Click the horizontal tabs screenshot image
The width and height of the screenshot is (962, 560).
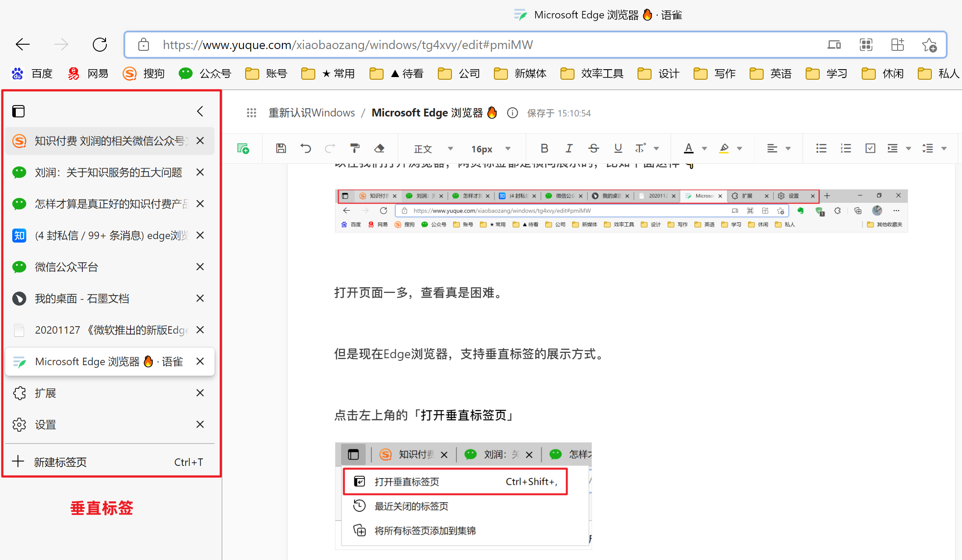pyautogui.click(x=621, y=211)
